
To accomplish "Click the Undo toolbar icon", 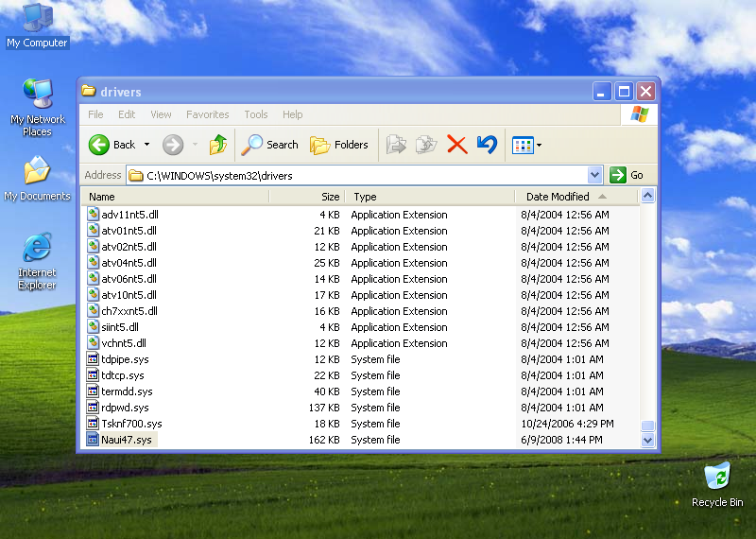I will pos(487,145).
